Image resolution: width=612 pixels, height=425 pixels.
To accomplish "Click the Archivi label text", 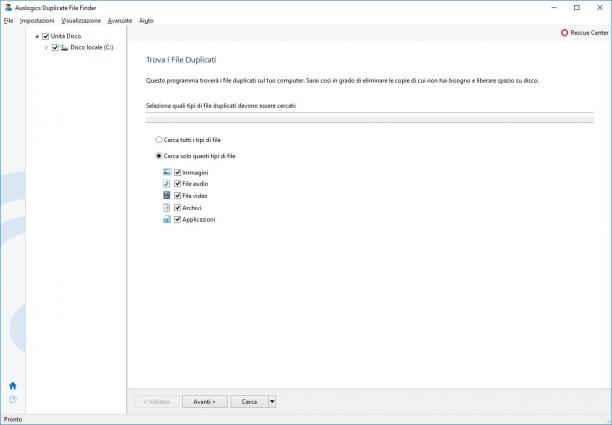I will tap(192, 208).
